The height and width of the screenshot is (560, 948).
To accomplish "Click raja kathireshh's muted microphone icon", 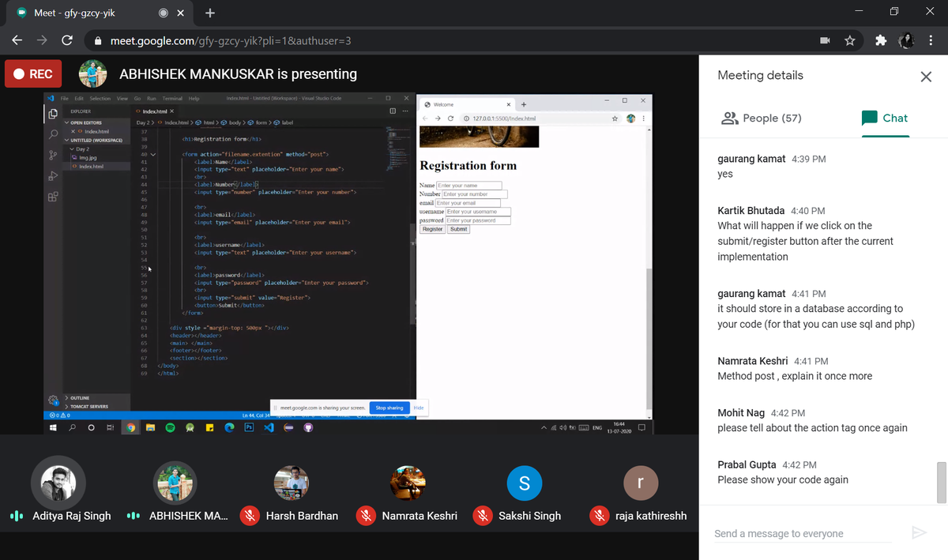I will click(600, 516).
